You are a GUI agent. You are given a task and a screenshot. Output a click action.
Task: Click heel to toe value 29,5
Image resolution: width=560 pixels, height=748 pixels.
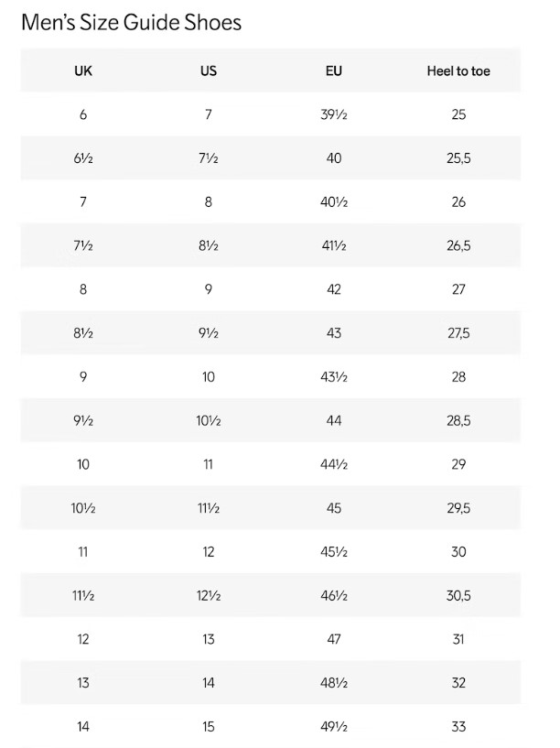pos(458,508)
